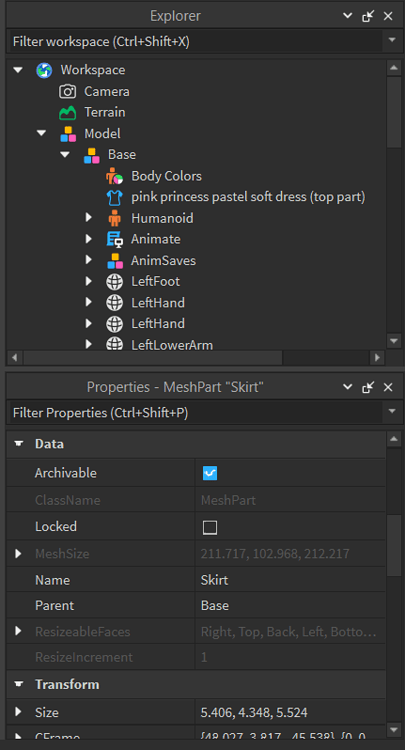
Task: Select the Humanoid tree item label
Action: tap(162, 218)
